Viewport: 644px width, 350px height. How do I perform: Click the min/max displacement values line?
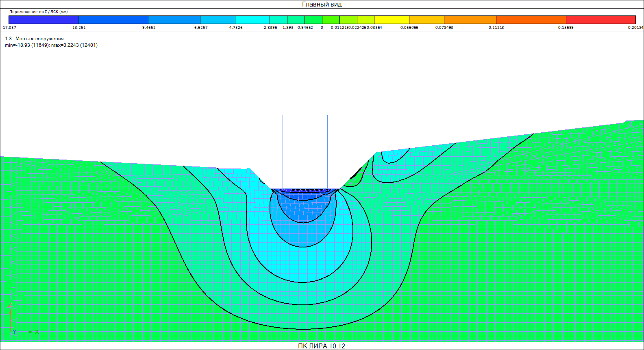51,45
